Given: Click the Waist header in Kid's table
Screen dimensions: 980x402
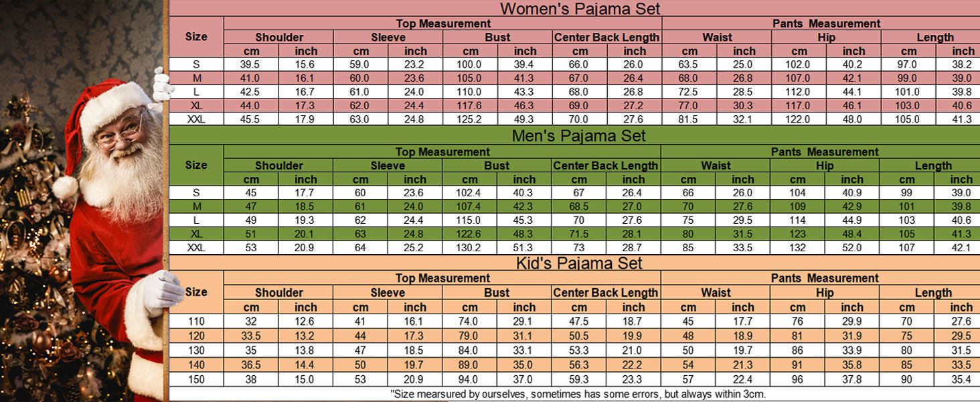Looking at the screenshot, I should pyautogui.click(x=716, y=293).
